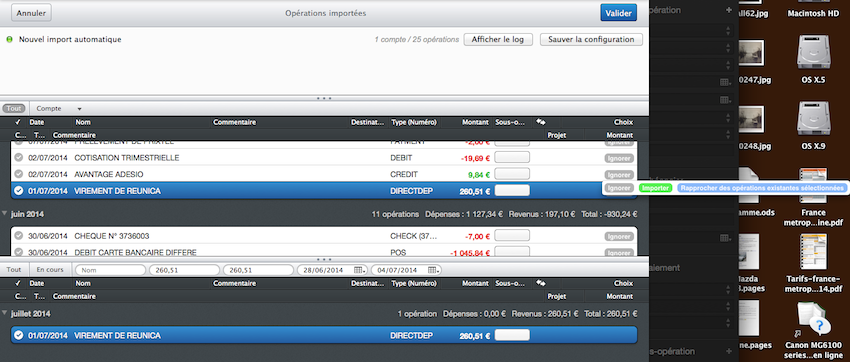The image size is (850, 362).
Task: Open the Macintosh HD drive icon
Action: tap(814, 14)
